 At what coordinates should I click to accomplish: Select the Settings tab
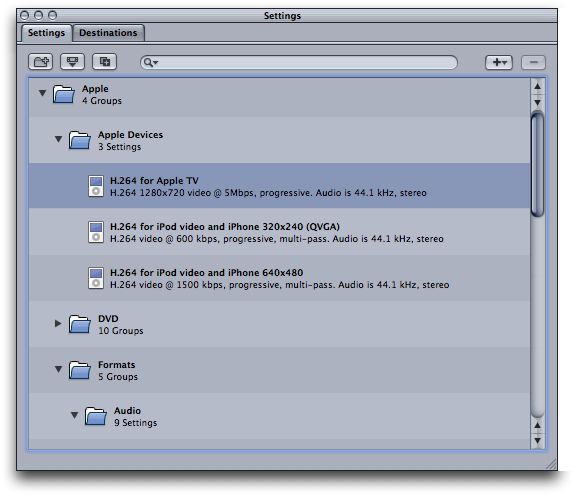(46, 33)
